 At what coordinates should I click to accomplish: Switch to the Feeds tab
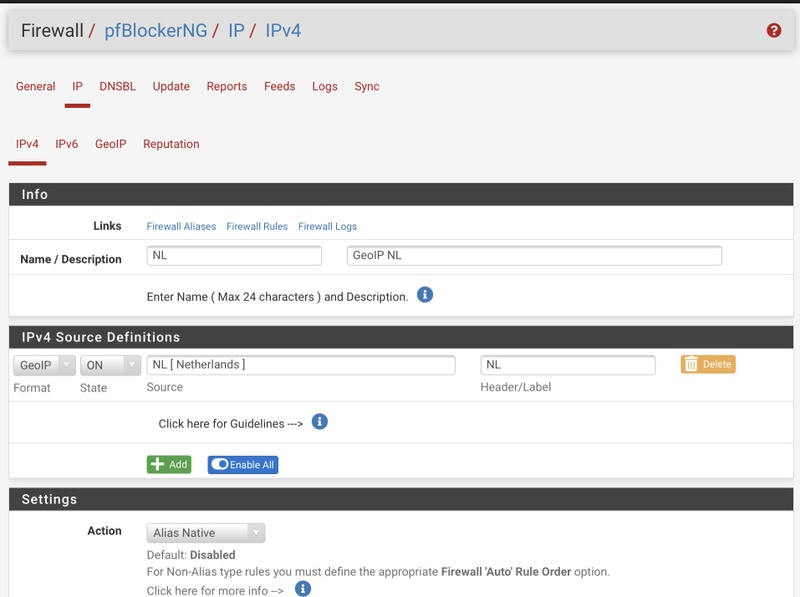[x=280, y=86]
